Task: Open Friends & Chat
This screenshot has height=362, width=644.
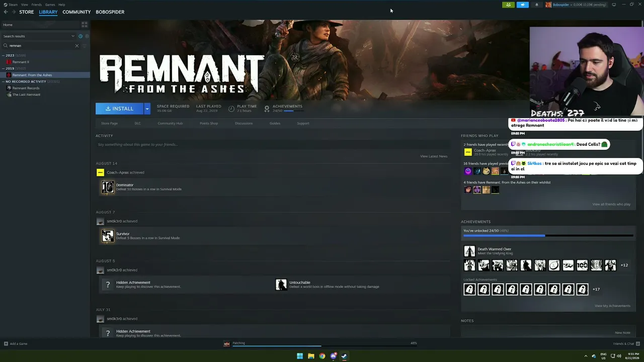Action: (x=626, y=344)
